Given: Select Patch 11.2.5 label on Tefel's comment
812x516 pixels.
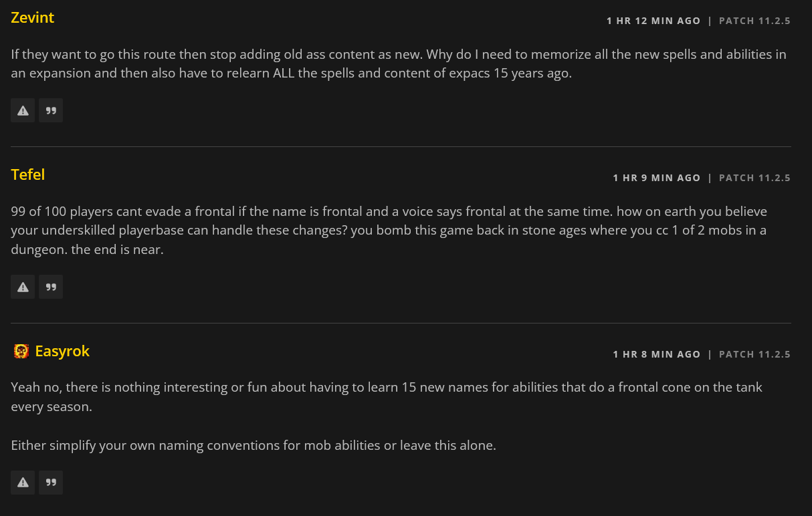Looking at the screenshot, I should (x=754, y=178).
